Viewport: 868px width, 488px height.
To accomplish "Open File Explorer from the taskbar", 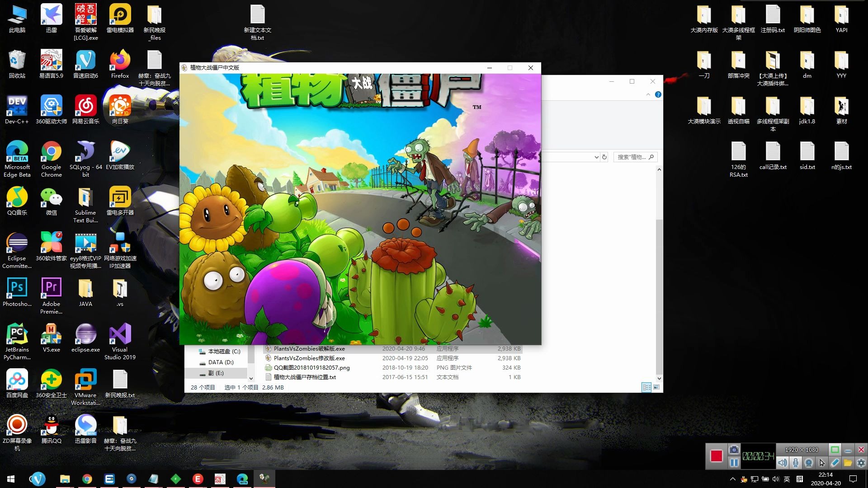I will click(65, 479).
